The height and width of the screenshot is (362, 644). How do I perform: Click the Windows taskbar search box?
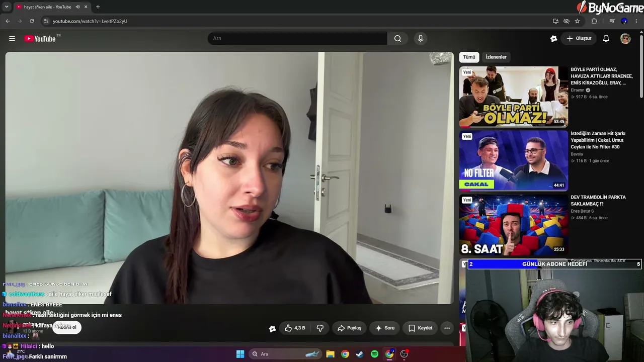pyautogui.click(x=285, y=354)
